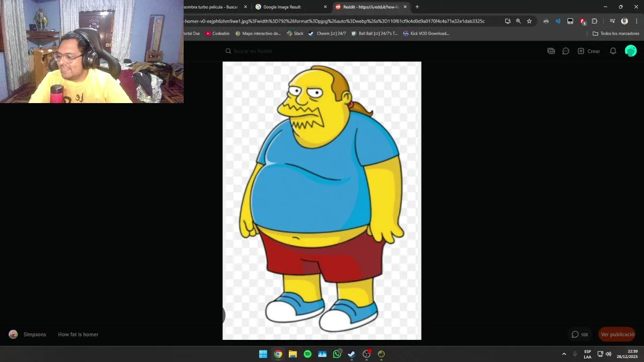The height and width of the screenshot is (362, 644).
Task: Click the Reddit advertise AD icon
Action: point(551,51)
